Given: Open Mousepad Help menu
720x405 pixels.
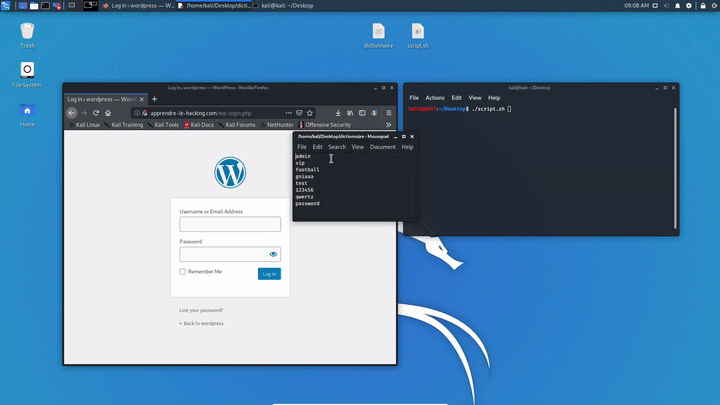Looking at the screenshot, I should pyautogui.click(x=407, y=147).
